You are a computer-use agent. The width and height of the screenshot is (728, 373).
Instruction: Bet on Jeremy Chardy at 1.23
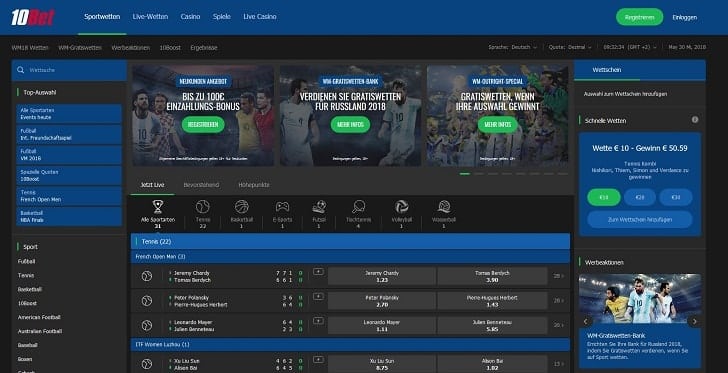pos(382,276)
